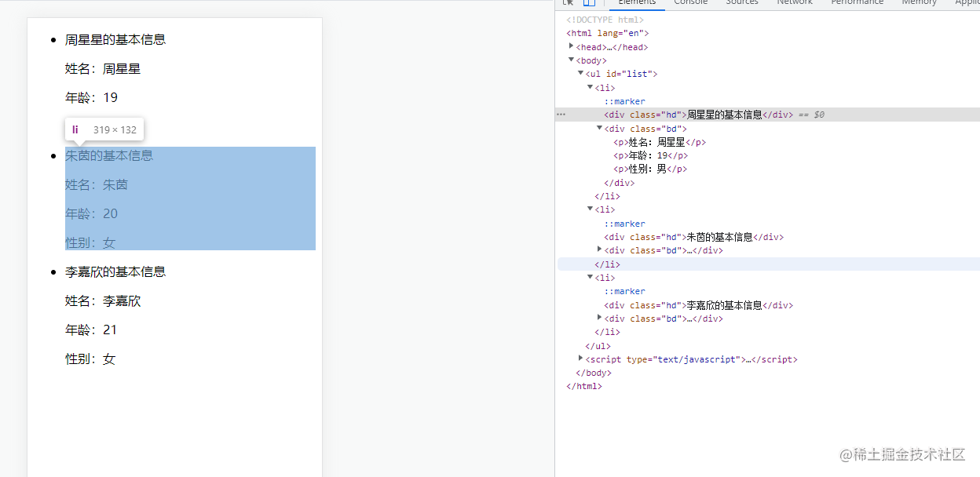The image size is (980, 477).
Task: Select the hd div with 李嘉欣的基本信息
Action: pyautogui.click(x=699, y=305)
